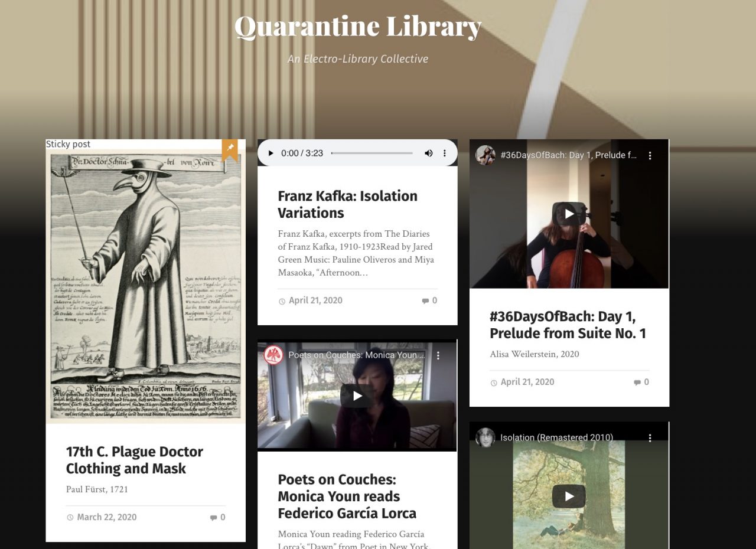Play the Poets on Couches video
756x549 pixels.
tap(357, 396)
